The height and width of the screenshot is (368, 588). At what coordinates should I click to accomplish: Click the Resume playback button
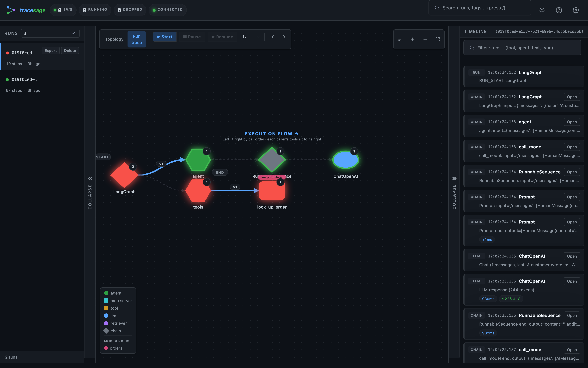click(x=222, y=37)
